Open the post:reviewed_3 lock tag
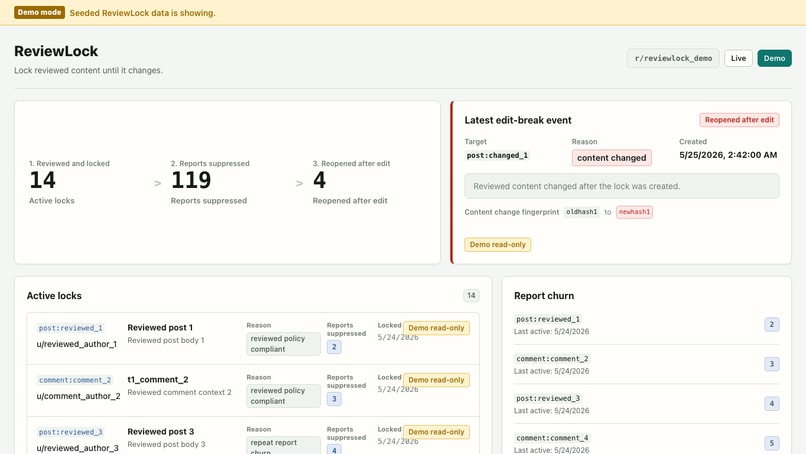Viewport: 806px width, 454px height. (70, 432)
